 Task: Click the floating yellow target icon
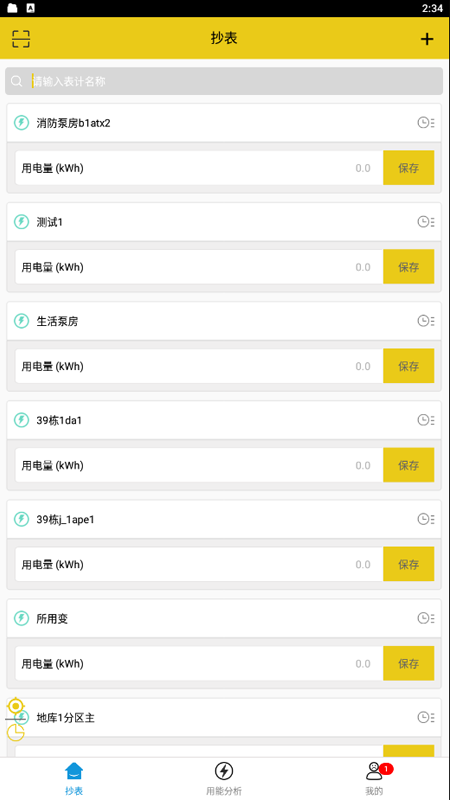click(x=16, y=706)
